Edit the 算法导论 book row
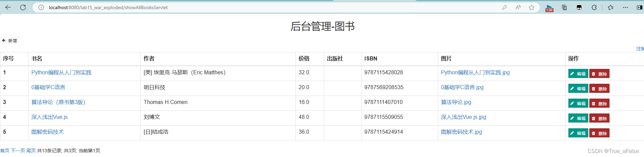This screenshot has height=157, width=644. click(578, 103)
